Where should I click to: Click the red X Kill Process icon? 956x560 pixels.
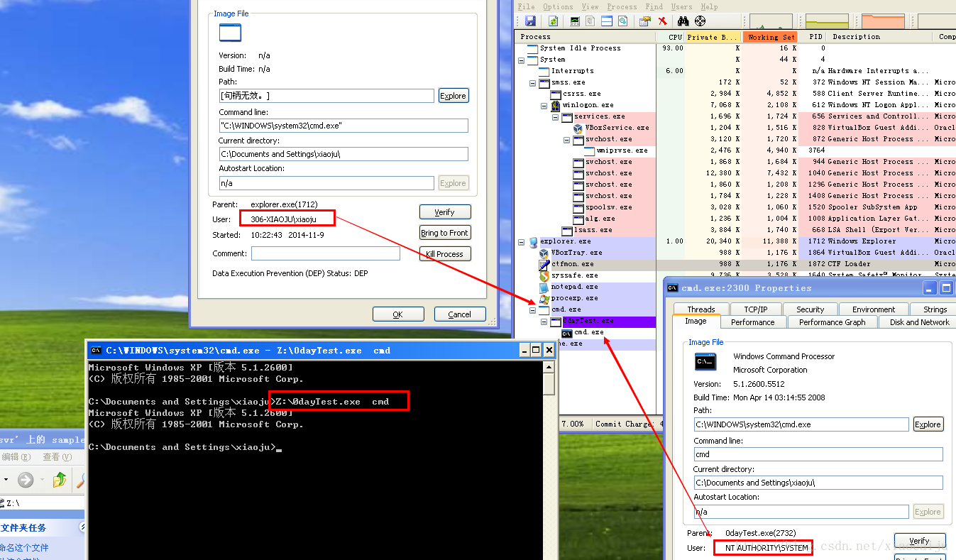tap(662, 21)
